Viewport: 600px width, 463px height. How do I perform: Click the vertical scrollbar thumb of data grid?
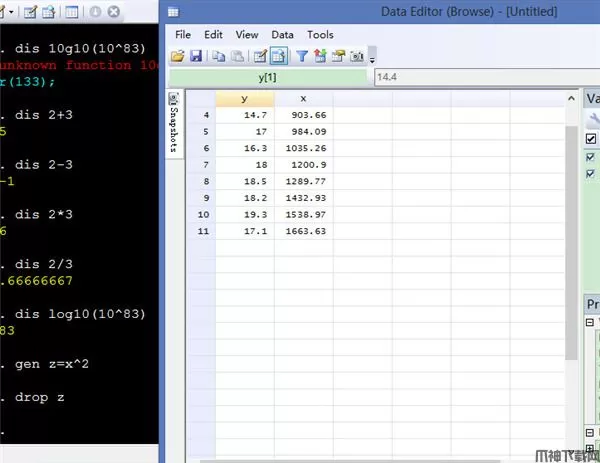tap(571, 243)
